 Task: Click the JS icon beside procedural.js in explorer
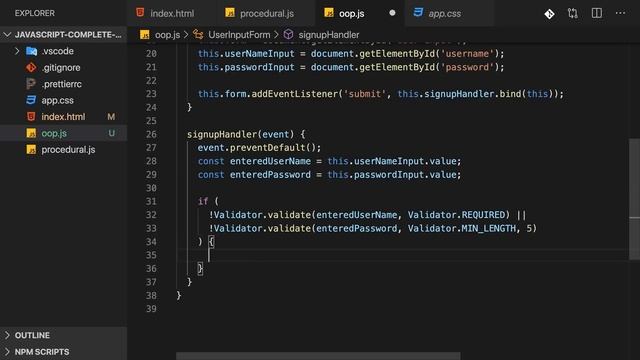point(31,149)
